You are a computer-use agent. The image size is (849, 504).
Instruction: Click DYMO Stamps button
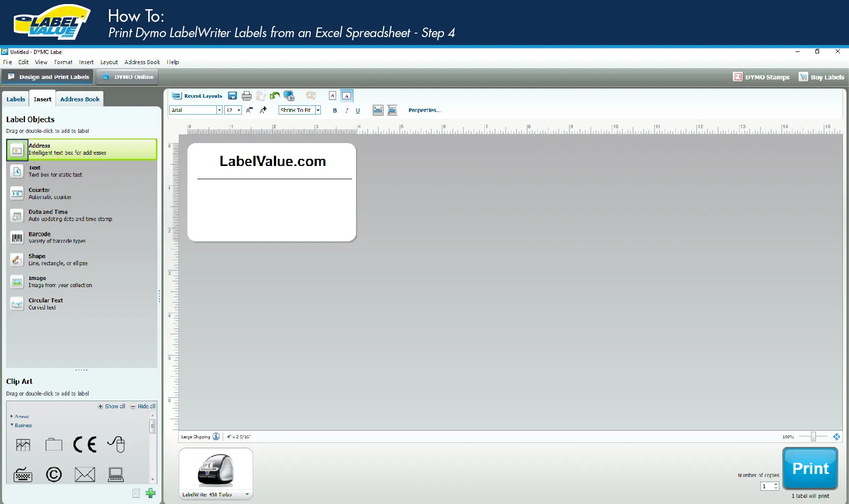click(761, 77)
